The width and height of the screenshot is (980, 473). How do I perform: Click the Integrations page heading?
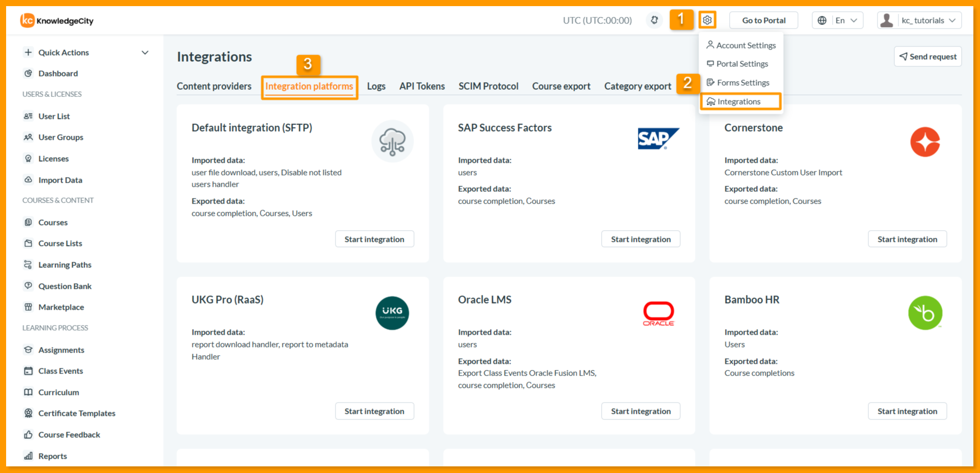click(x=214, y=57)
